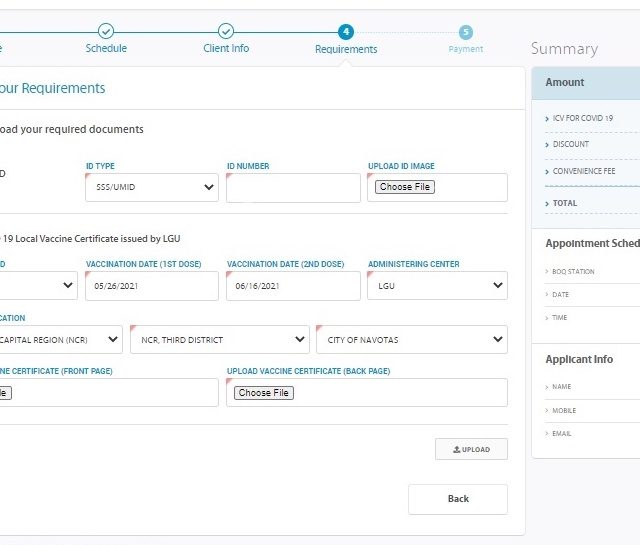Go to the Client Info step label

226,49
